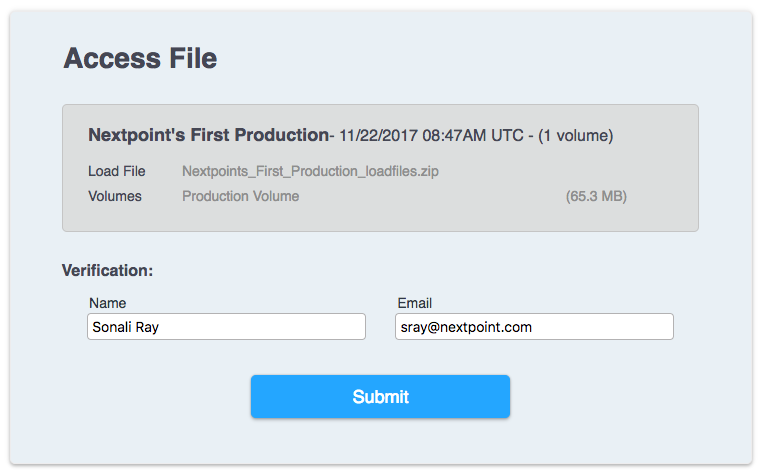764x473 pixels.
Task: Focus the Name input field
Action: point(226,326)
